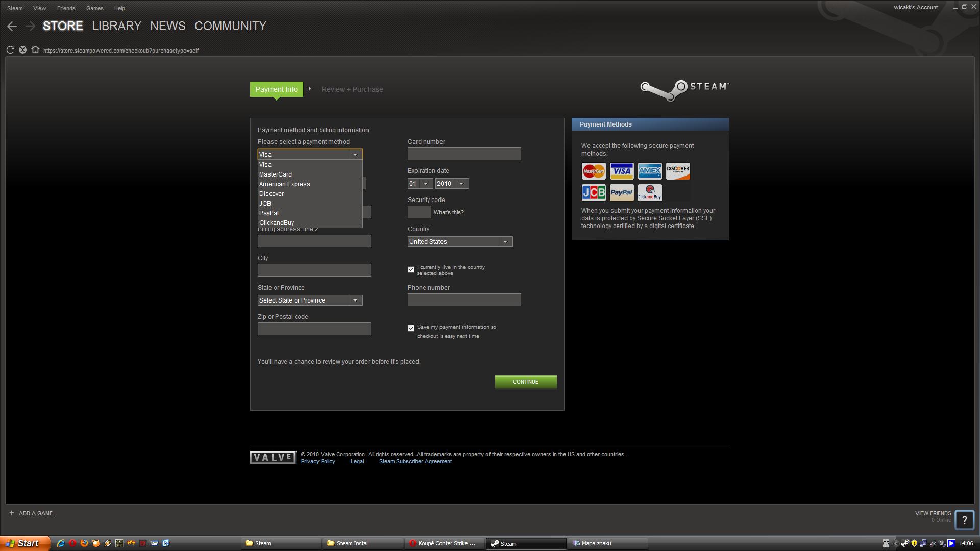Click the home icon near the URL
The height and width of the screenshot is (551, 980).
(x=35, y=50)
